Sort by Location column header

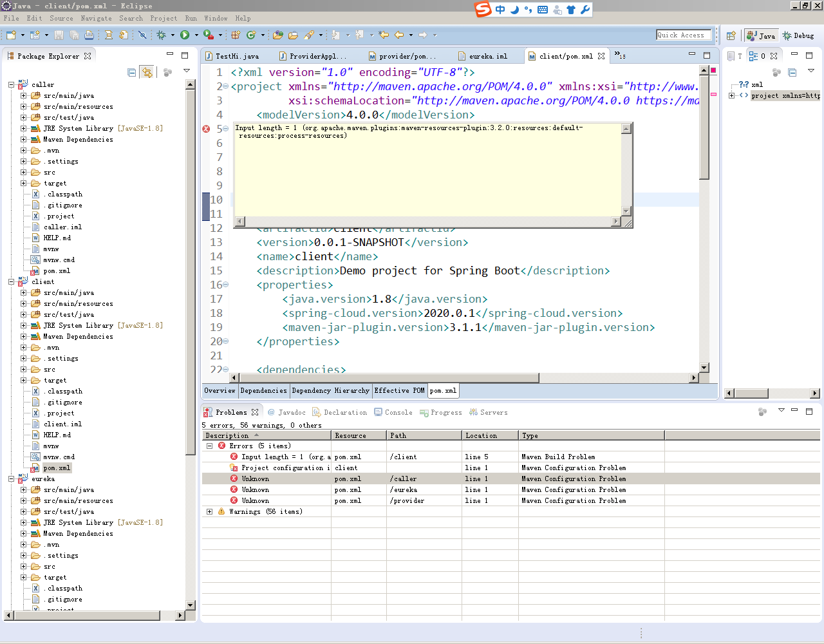coord(490,435)
